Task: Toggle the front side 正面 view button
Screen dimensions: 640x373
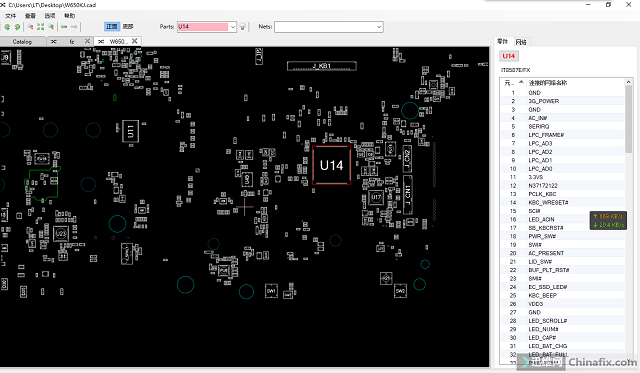Action: 112,27
